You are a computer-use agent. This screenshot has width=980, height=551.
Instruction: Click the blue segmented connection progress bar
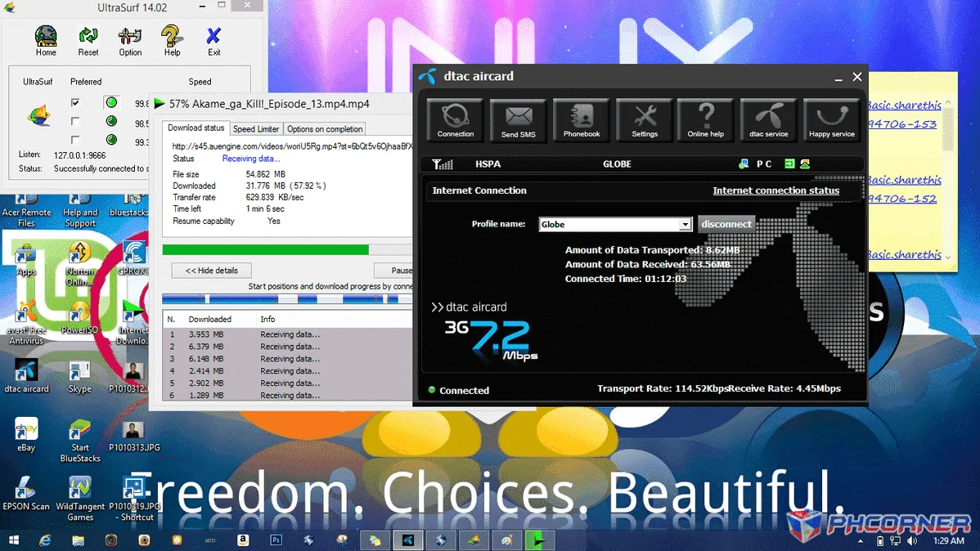tap(287, 299)
